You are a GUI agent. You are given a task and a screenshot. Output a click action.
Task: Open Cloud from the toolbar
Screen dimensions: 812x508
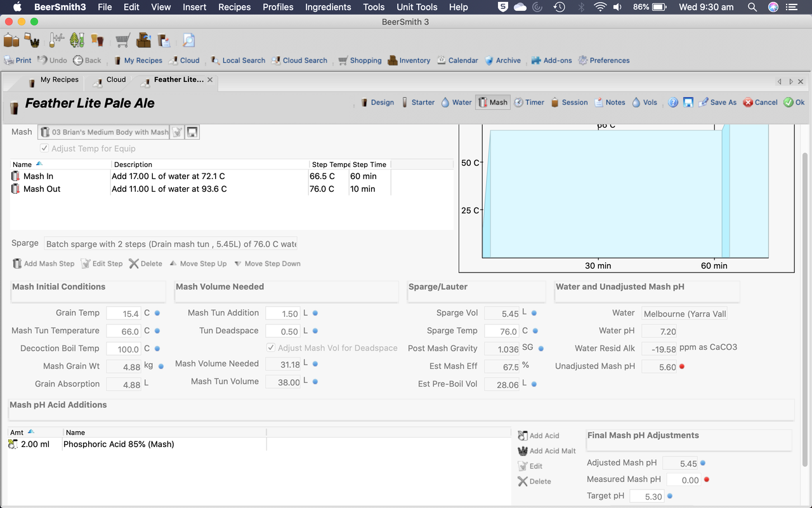[184, 60]
